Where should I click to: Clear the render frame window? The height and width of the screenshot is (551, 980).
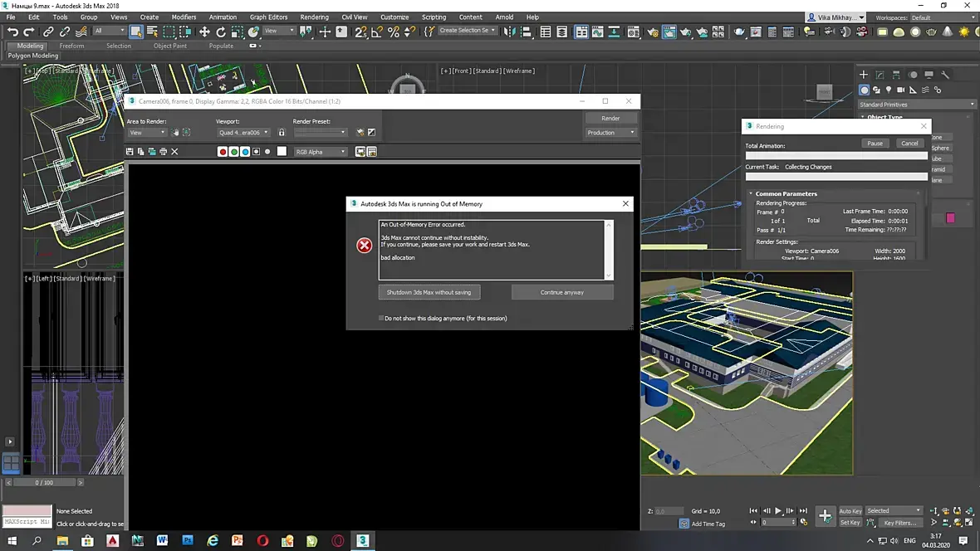174,152
